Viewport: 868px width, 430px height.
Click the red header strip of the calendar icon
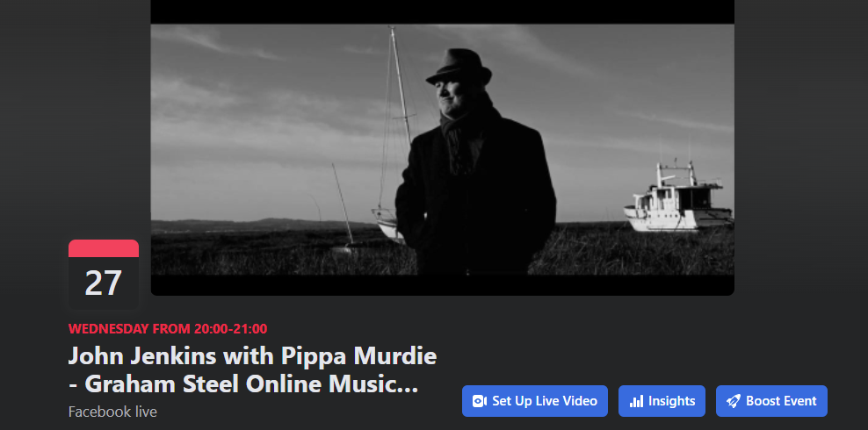pos(104,248)
